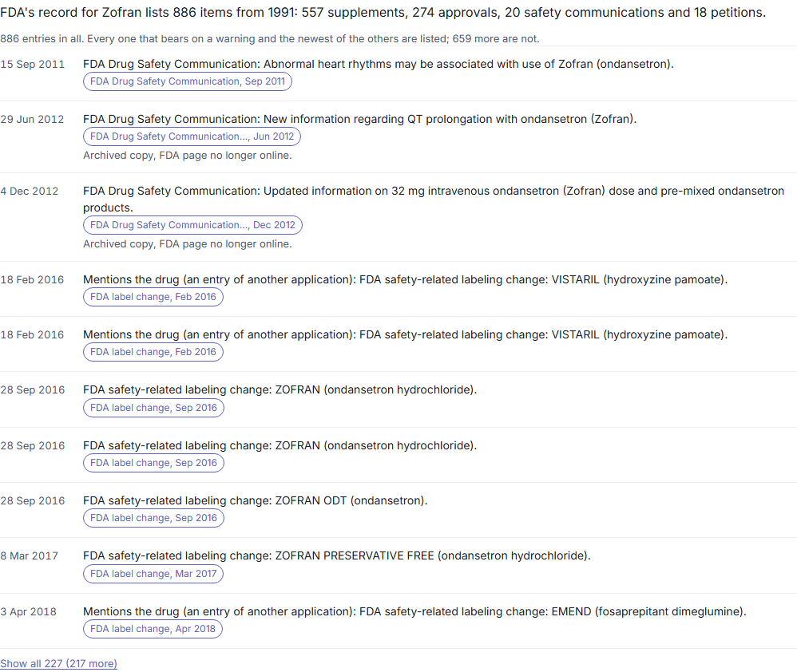
Task: Click the EMEND (fosaprepitant dimeglumine) entry title
Action: pyautogui.click(x=414, y=611)
